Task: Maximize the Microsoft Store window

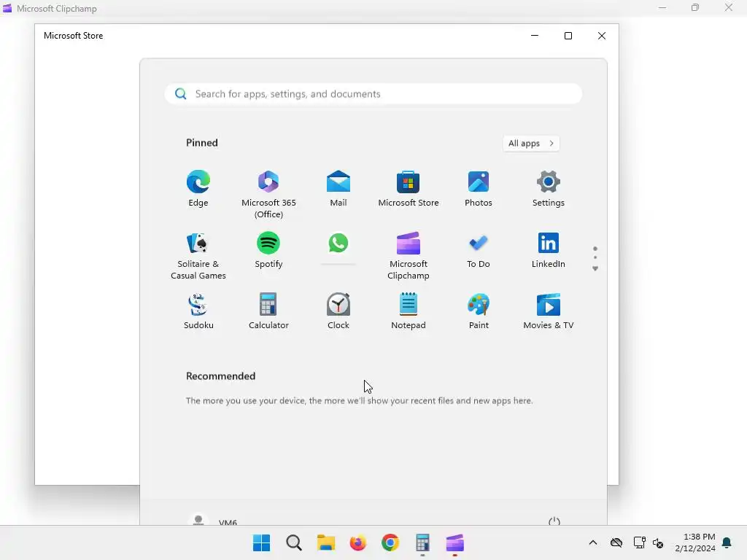Action: pyautogui.click(x=568, y=36)
